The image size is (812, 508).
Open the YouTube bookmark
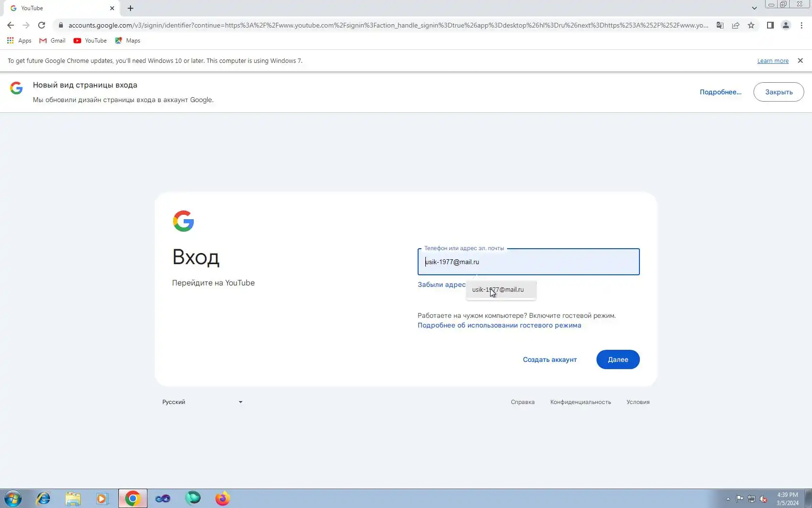90,41
